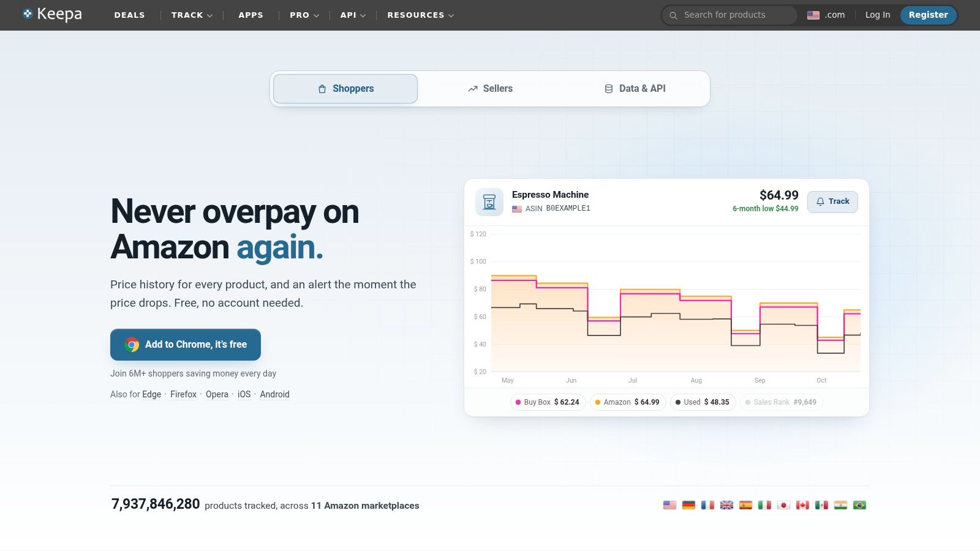Switch to the Data & API tab

635,89
